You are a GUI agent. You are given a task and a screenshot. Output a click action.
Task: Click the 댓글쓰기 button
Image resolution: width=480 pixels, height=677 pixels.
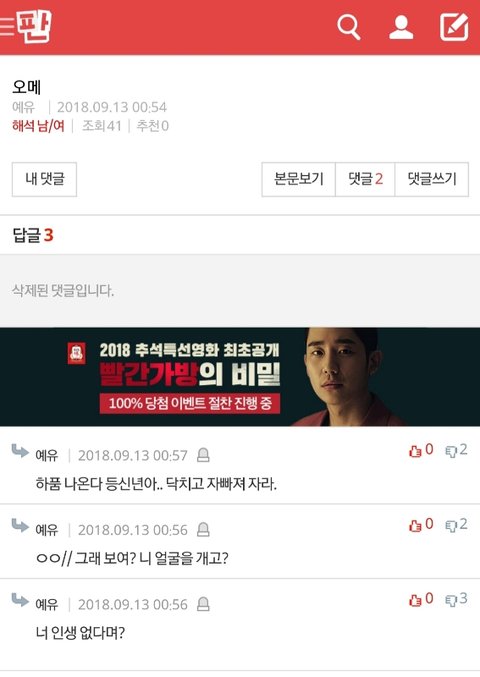pos(432,179)
